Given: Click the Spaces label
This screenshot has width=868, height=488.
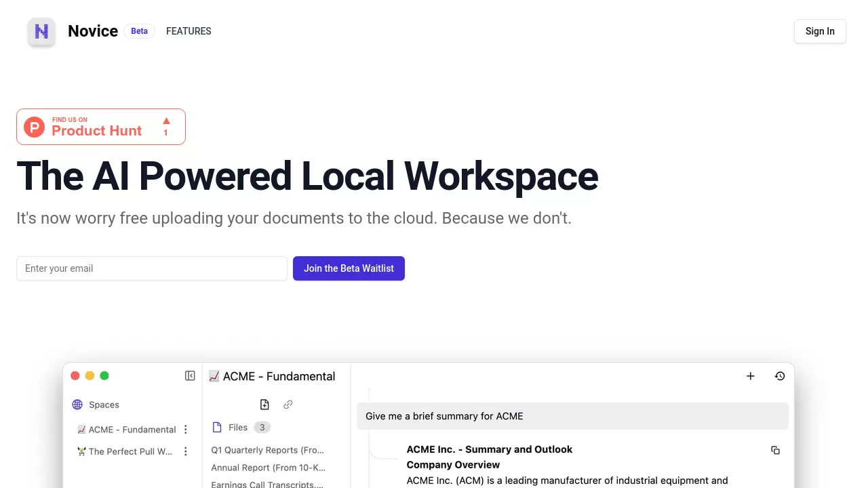Looking at the screenshot, I should tap(104, 405).
